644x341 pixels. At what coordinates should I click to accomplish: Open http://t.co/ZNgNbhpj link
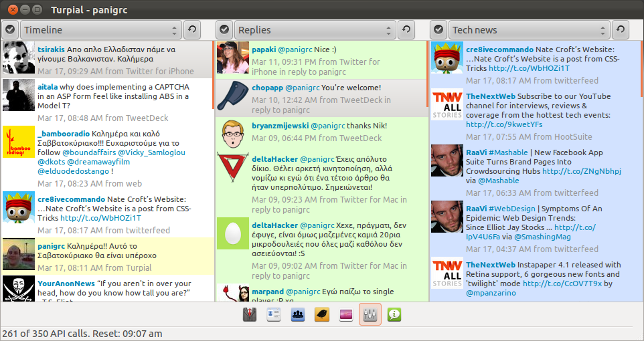582,171
